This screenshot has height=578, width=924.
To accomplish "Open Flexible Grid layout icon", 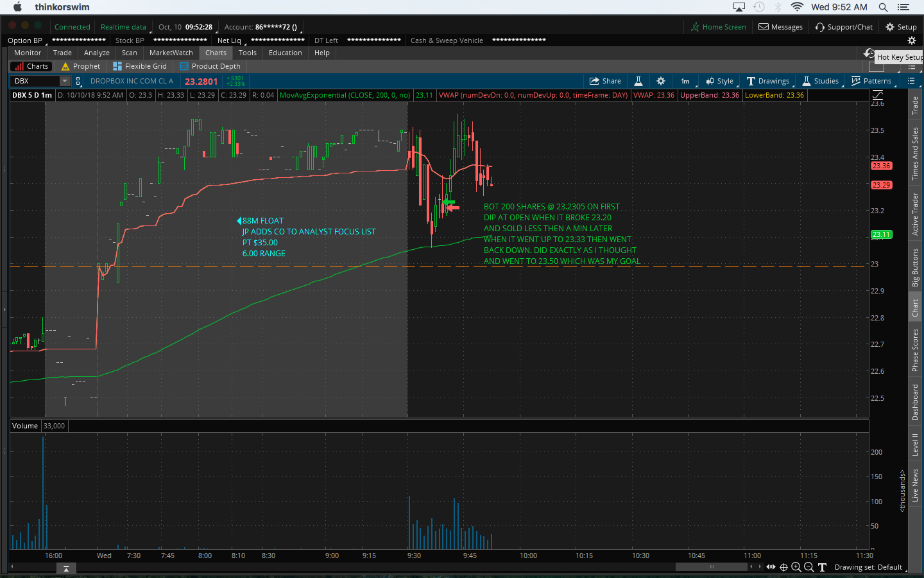I will tap(117, 66).
